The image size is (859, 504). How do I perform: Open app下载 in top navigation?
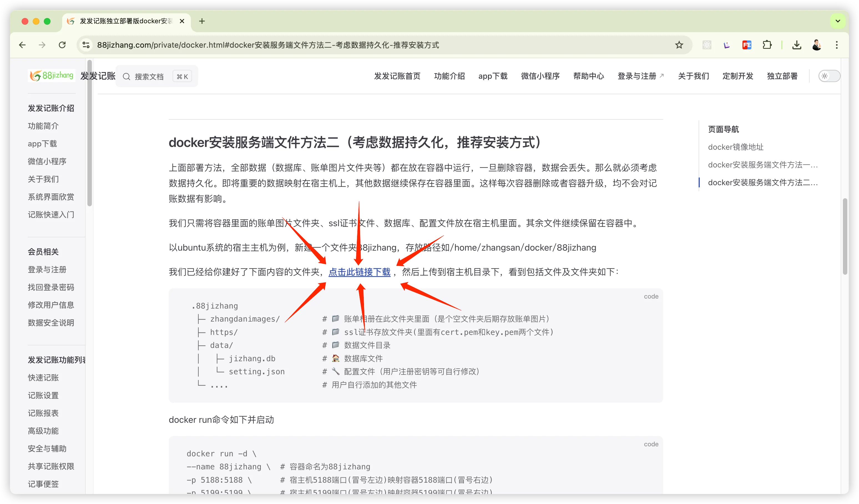point(493,76)
